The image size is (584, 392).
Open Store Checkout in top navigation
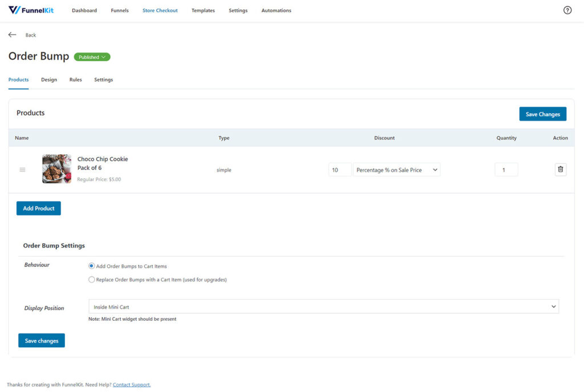pos(160,10)
